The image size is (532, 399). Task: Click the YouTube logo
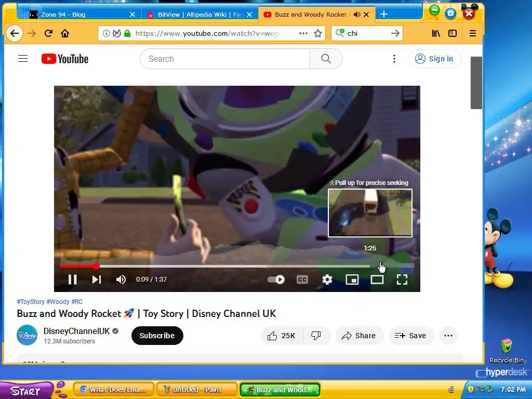(x=65, y=59)
